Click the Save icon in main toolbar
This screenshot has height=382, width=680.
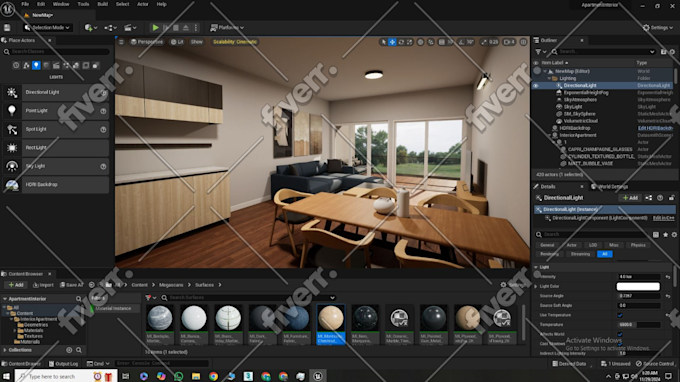click(x=7, y=28)
